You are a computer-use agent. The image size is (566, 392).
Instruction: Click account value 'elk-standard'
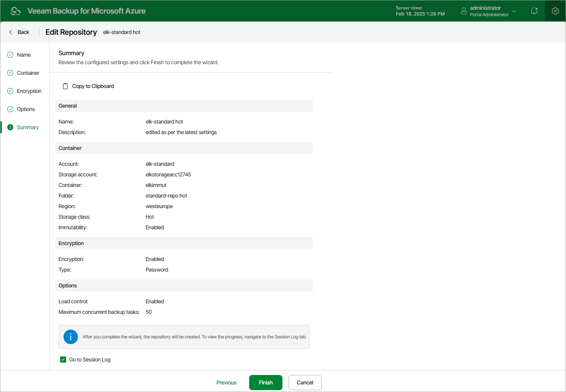(160, 164)
